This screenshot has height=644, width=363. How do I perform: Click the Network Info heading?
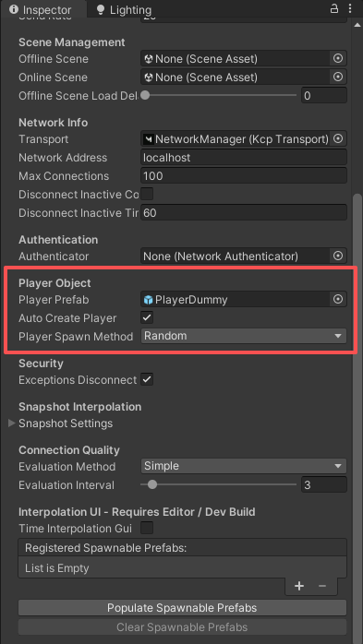[x=53, y=123]
